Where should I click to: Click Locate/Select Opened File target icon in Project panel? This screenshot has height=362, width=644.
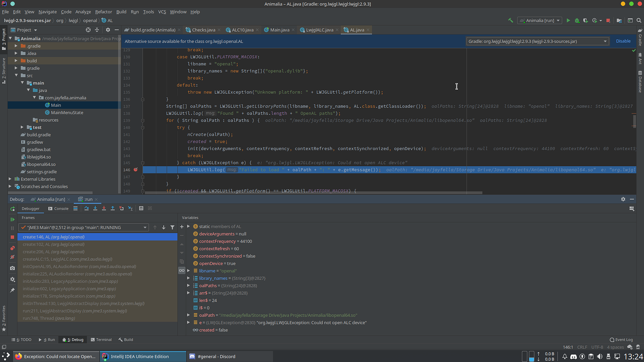(x=88, y=30)
